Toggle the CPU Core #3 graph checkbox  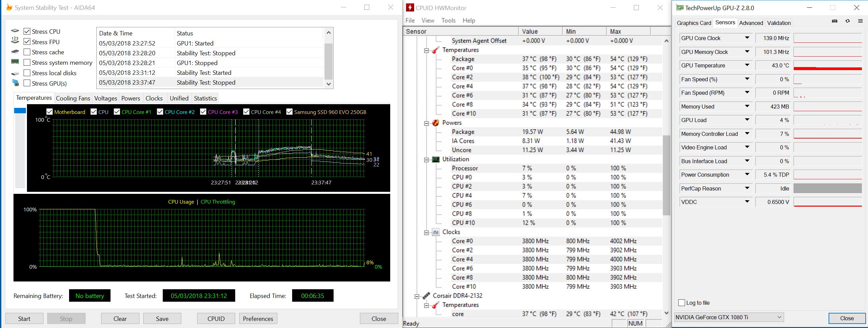tap(203, 112)
